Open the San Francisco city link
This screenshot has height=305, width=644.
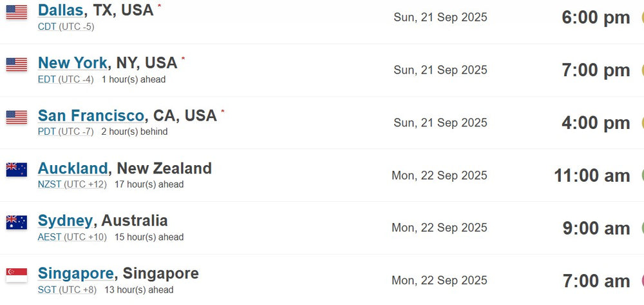[91, 115]
